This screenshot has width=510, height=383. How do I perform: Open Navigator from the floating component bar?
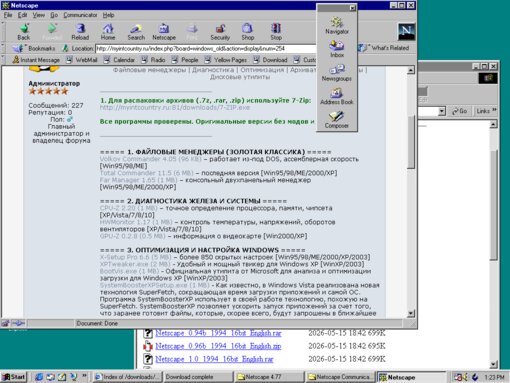point(337,26)
